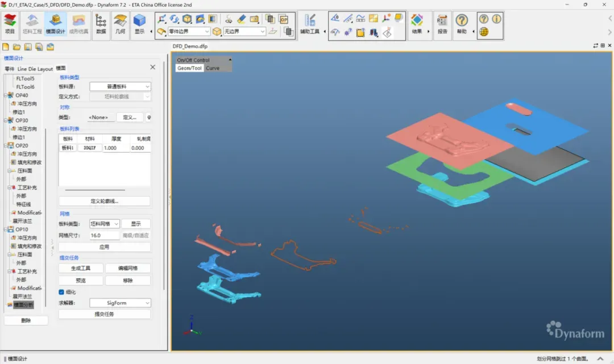614x364 pixels.
Task: Click the 网格尺寸 input field
Action: [x=104, y=235]
